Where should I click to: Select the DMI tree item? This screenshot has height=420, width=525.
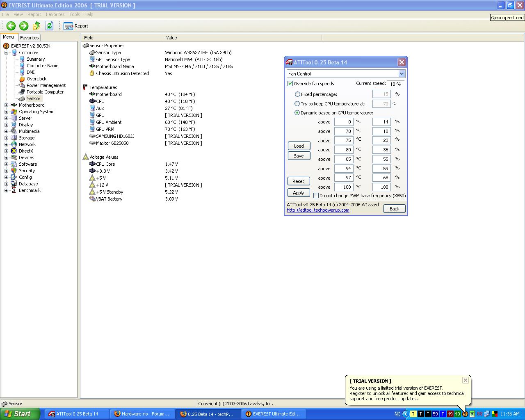[31, 72]
